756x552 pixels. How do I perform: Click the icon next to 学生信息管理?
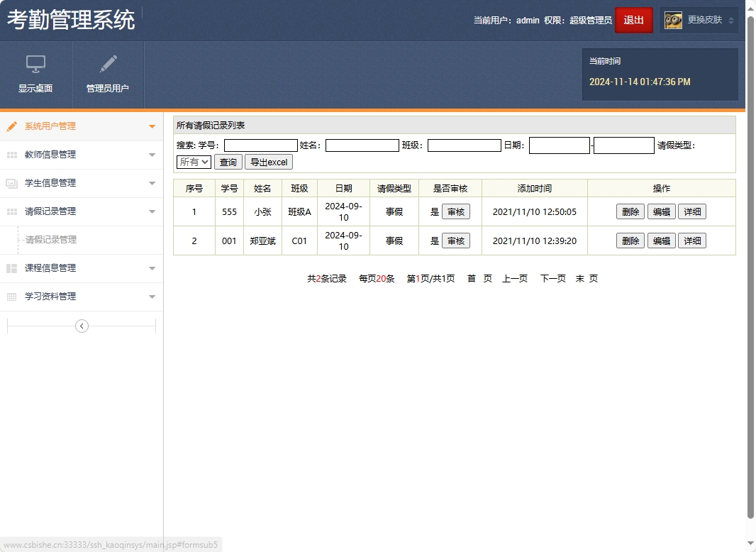point(11,183)
